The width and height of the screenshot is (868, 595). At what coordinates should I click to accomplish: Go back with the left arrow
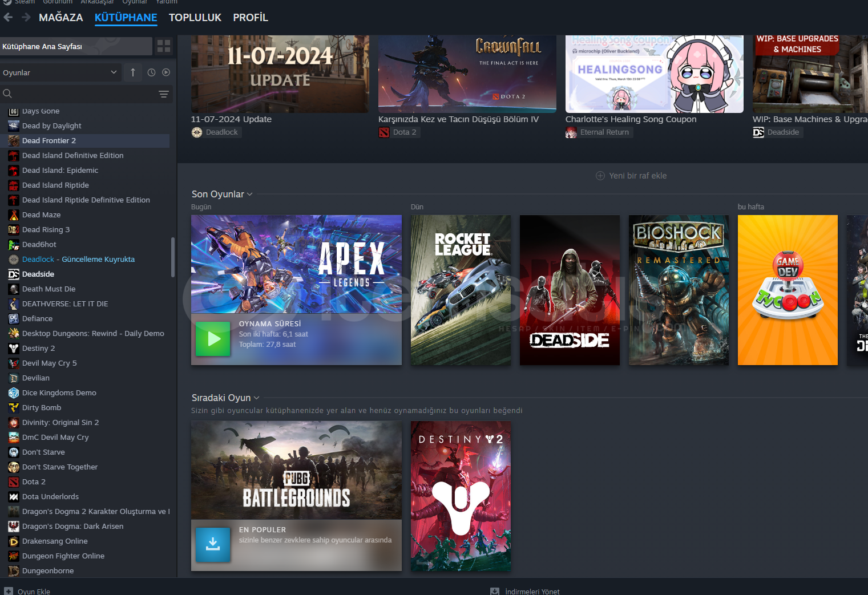coord(8,17)
